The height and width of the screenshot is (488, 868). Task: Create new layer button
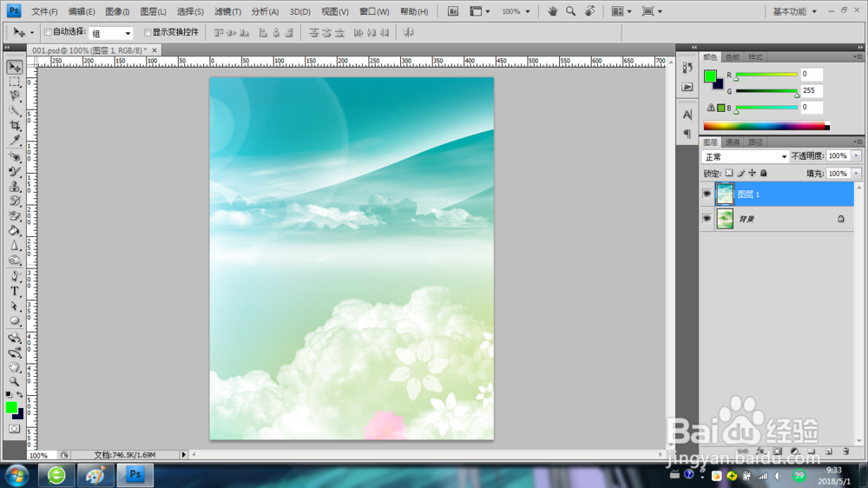pos(829,452)
